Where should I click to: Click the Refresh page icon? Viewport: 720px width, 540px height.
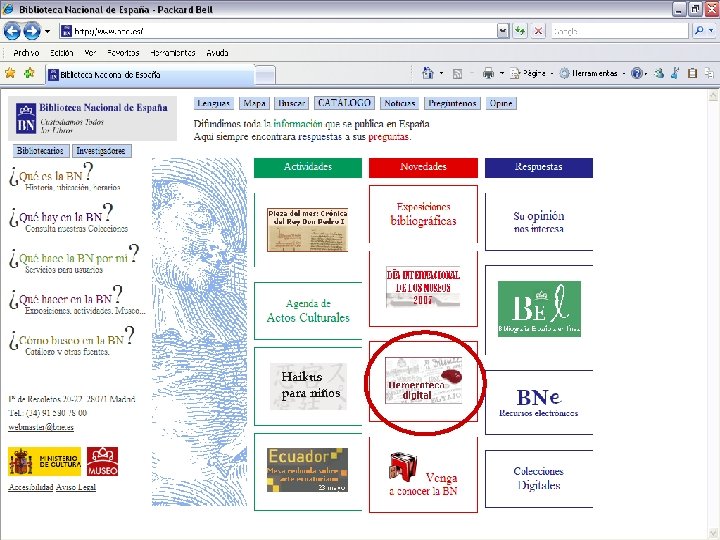[x=520, y=31]
